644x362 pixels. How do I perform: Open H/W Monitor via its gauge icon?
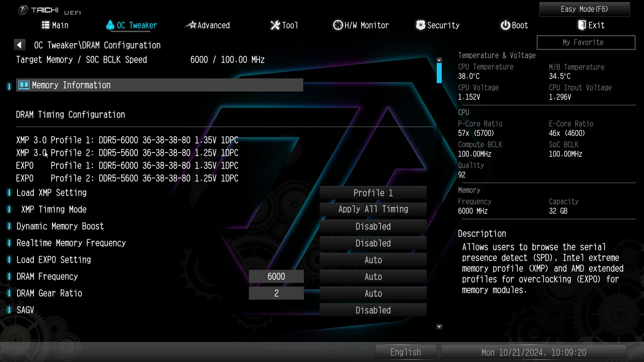point(337,25)
